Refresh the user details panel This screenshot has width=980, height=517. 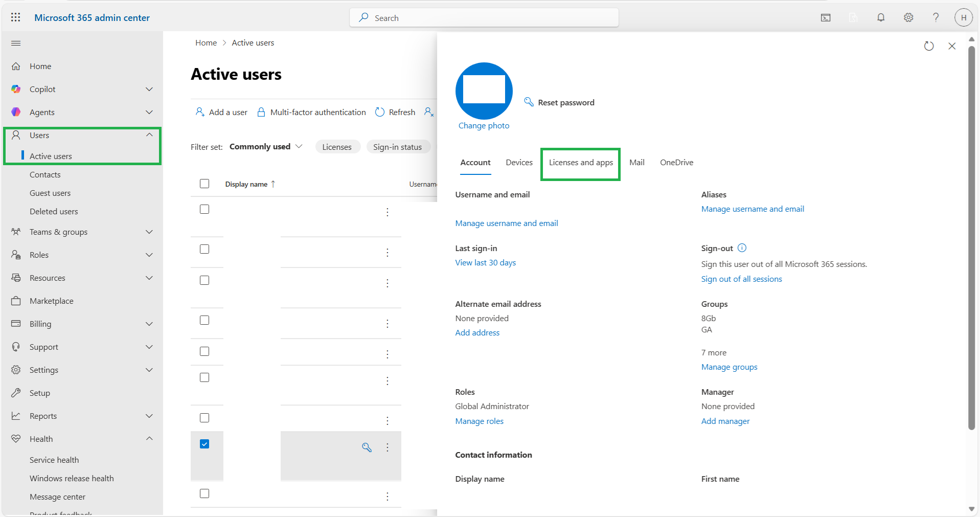point(929,46)
